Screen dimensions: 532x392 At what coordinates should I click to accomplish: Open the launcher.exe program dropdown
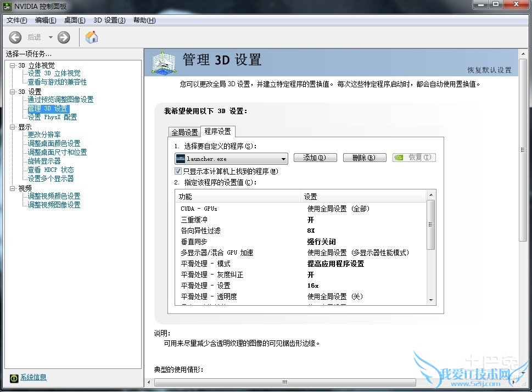coord(283,159)
